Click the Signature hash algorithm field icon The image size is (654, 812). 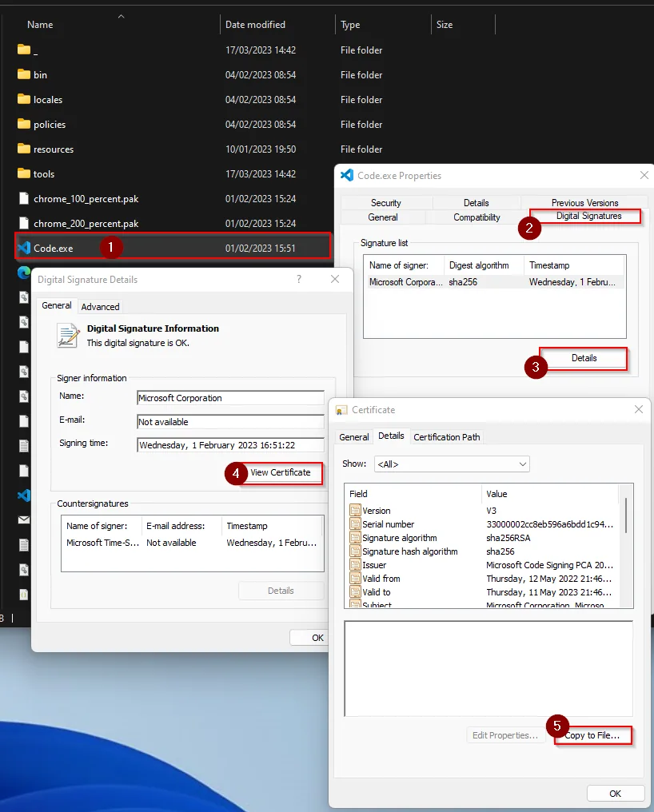point(355,551)
